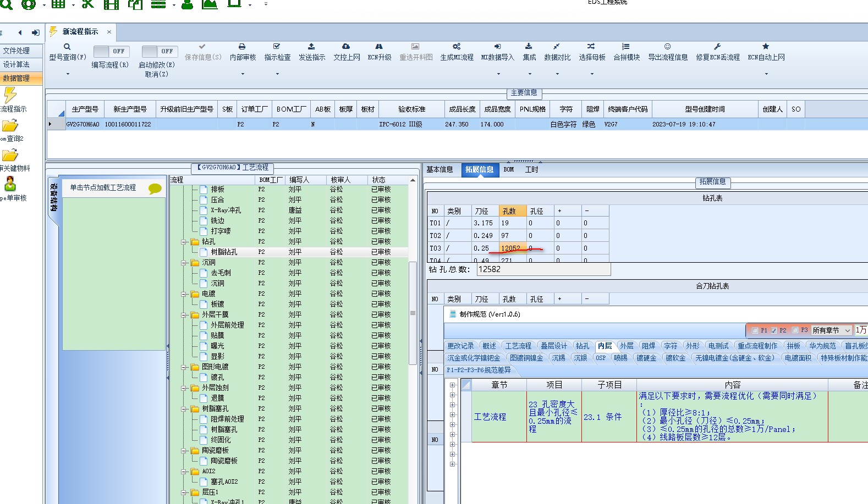Click the 12052 hole count cell
868x504 pixels.
(x=513, y=248)
